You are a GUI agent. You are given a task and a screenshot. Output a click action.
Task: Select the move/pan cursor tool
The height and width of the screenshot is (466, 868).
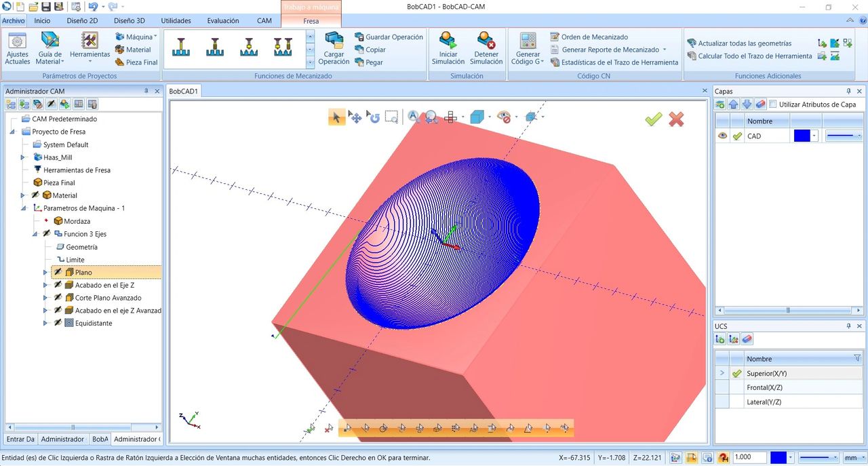point(355,117)
